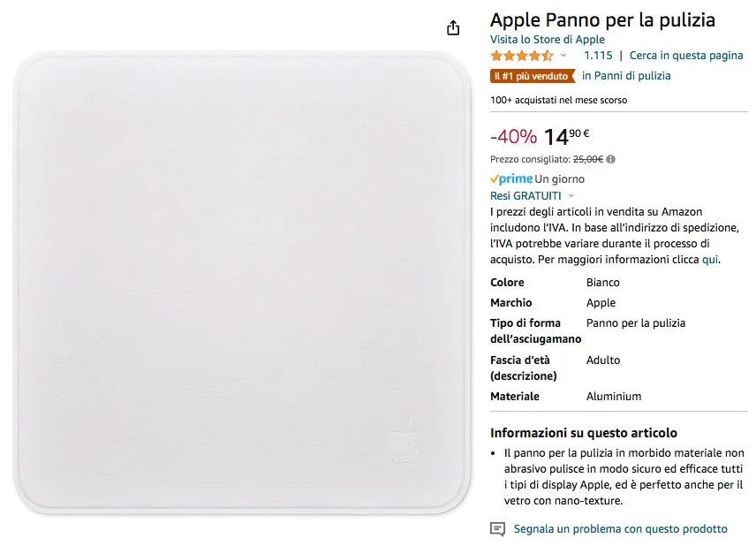Follow the 'qui' link for IVA info

tap(710, 260)
